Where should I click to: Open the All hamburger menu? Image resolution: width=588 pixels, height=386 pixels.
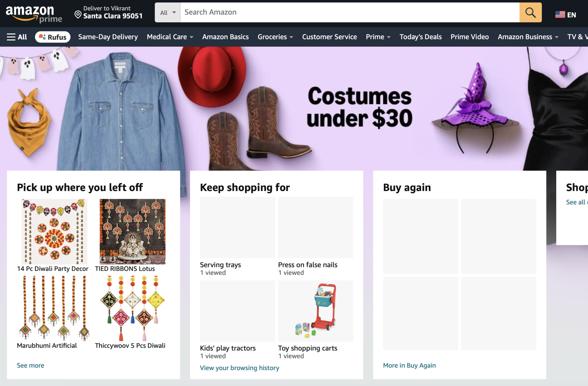point(16,37)
